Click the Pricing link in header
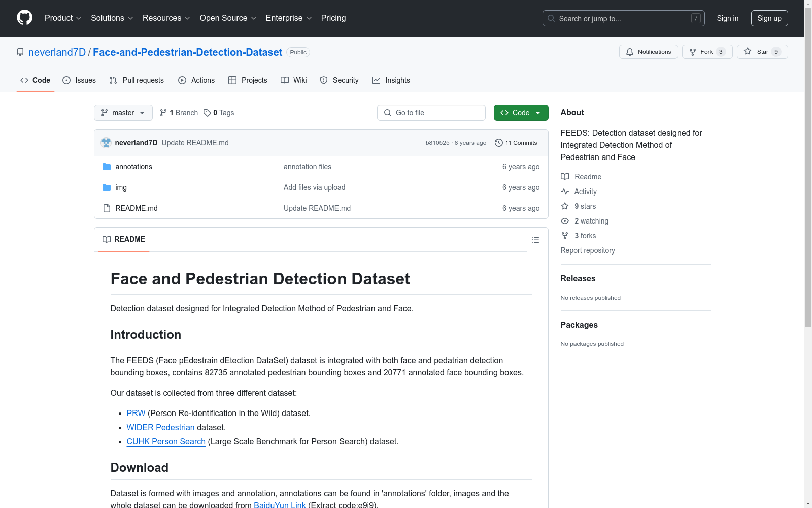The height and width of the screenshot is (508, 812). point(333,18)
